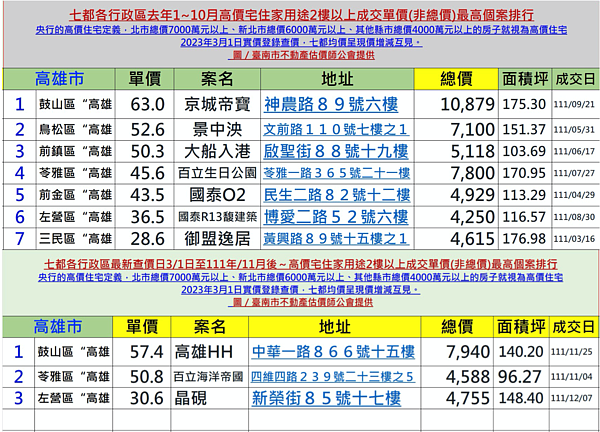Select unit price 45.6
This screenshot has width=600, height=432.
(147, 173)
